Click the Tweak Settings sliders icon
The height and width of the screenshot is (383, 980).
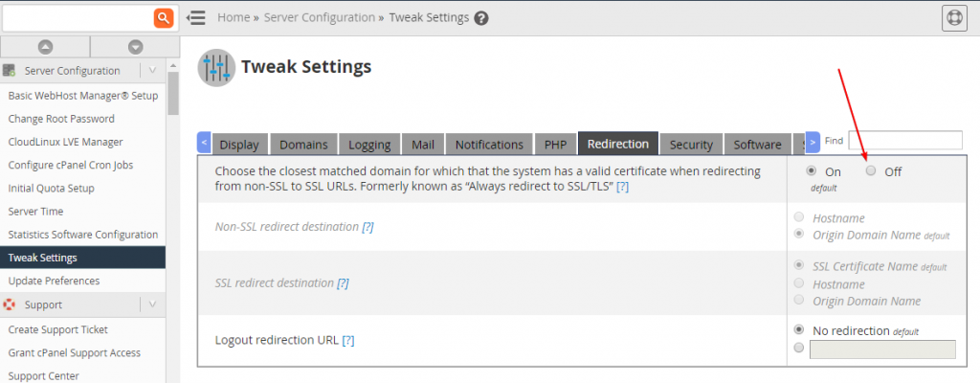[x=216, y=68]
